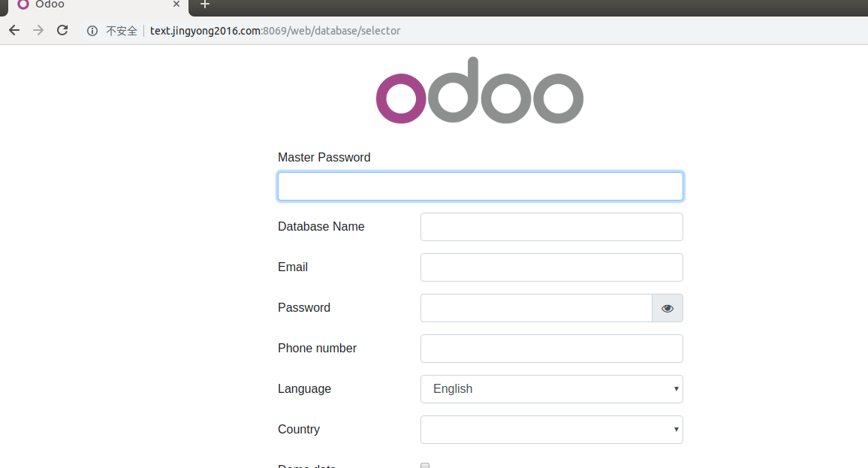Viewport: 868px width, 468px height.
Task: Click the 不安全 security warning label
Action: click(x=121, y=31)
